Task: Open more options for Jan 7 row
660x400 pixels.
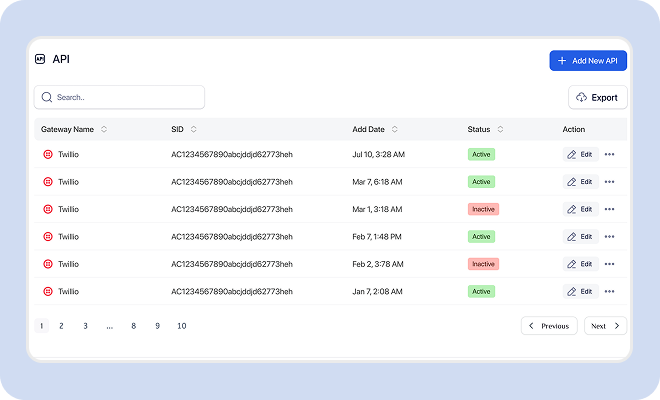Action: (x=609, y=291)
